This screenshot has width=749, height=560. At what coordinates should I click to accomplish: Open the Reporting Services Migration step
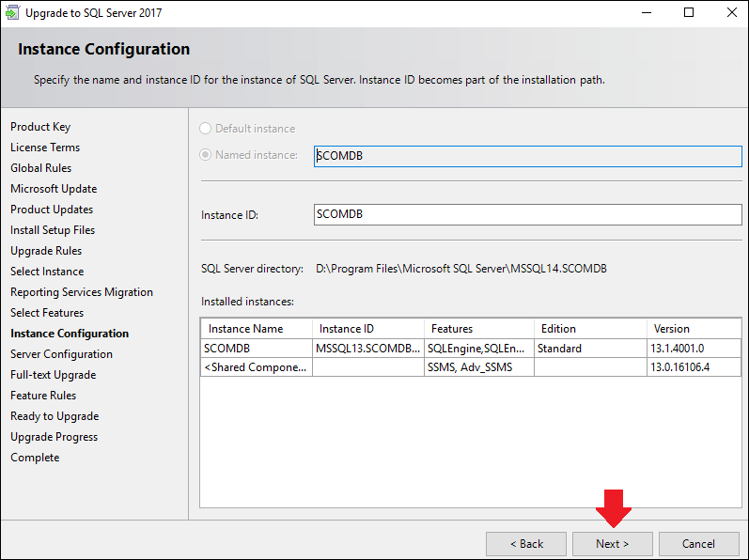tap(82, 291)
